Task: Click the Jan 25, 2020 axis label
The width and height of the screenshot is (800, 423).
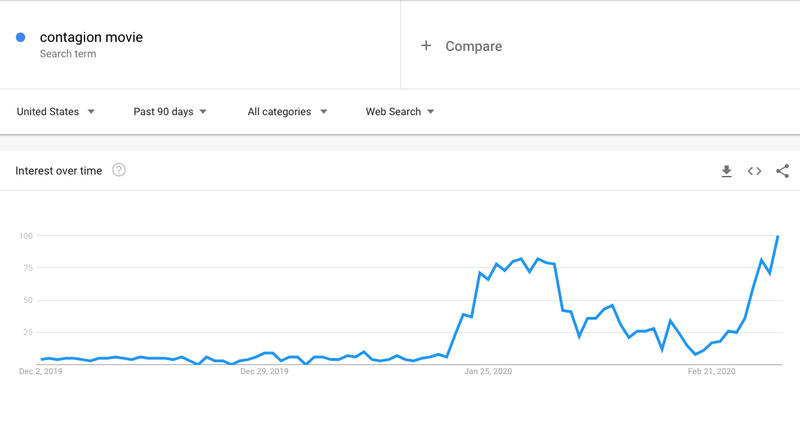Action: pos(487,371)
